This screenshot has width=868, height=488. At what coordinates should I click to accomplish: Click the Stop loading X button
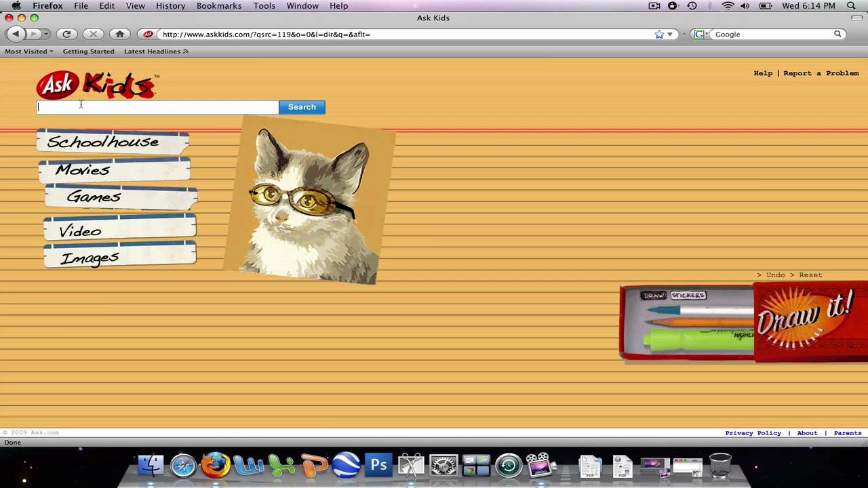[x=93, y=34]
